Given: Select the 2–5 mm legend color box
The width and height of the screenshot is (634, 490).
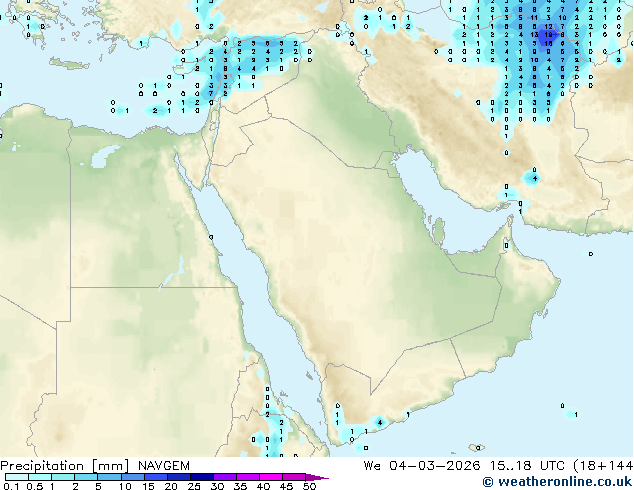Looking at the screenshot, I should click(x=86, y=477).
